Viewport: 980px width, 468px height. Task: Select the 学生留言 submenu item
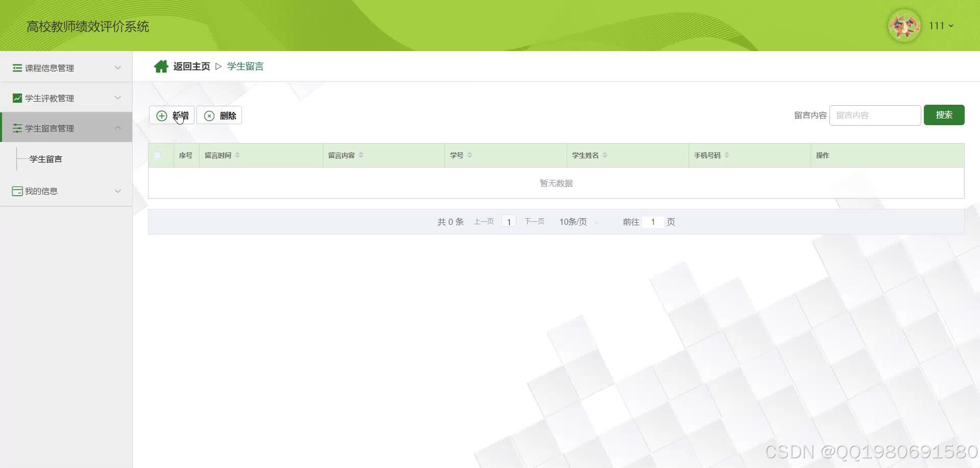pos(46,159)
